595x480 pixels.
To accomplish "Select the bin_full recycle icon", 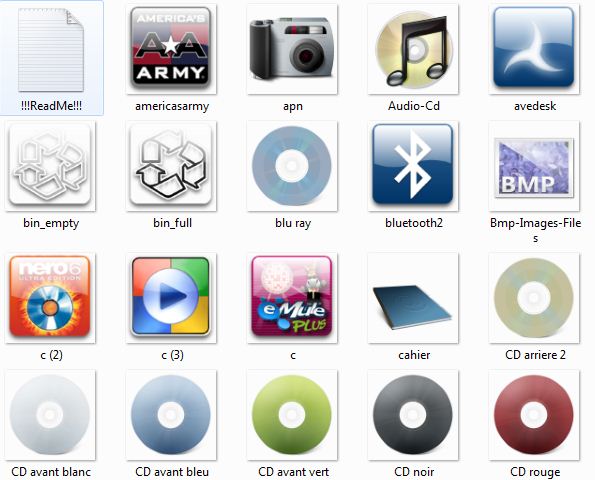I will click(x=171, y=166).
